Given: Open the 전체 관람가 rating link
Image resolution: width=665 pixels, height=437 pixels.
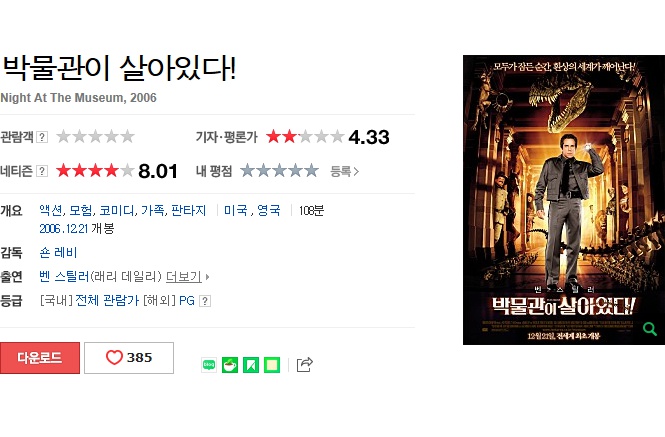Looking at the screenshot, I should pos(107,301).
